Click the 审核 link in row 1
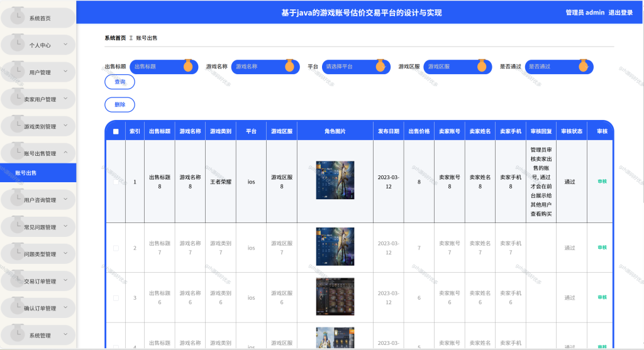This screenshot has width=644, height=350. click(x=602, y=182)
